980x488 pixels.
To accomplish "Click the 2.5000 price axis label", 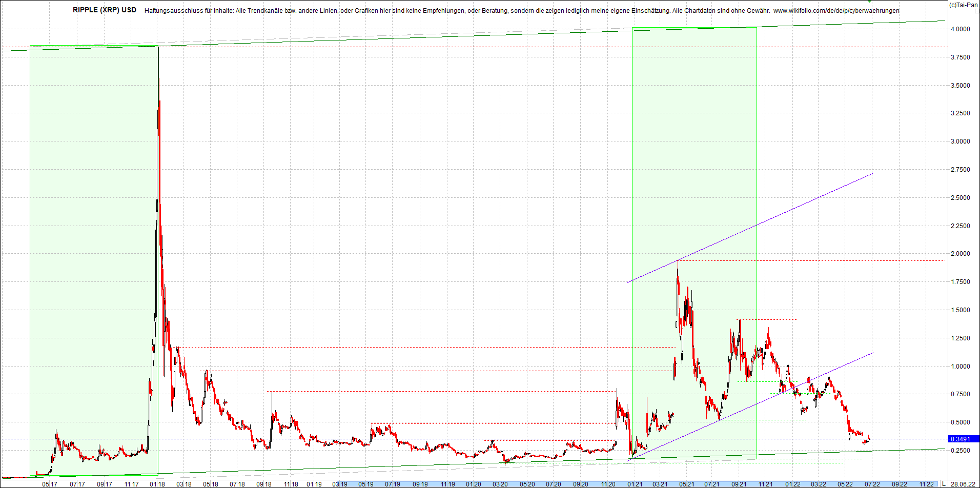I will (961, 198).
